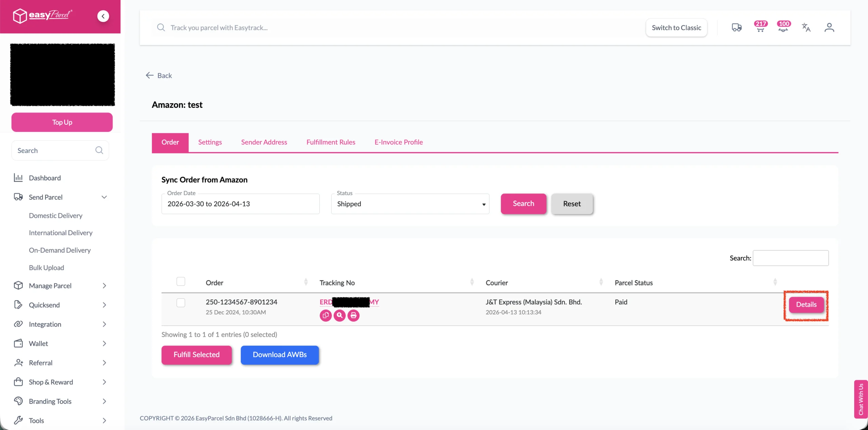Open the Order Date range field
The image size is (868, 430).
(x=240, y=204)
